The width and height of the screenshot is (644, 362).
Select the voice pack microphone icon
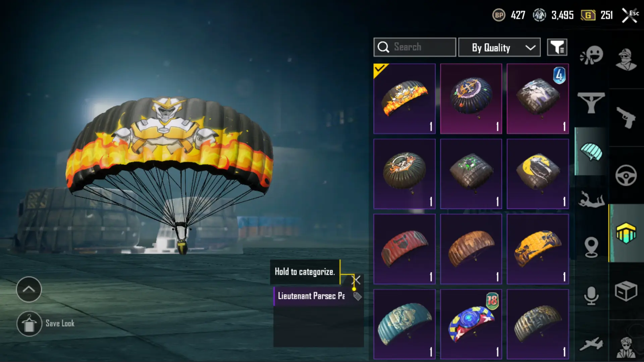(x=591, y=296)
